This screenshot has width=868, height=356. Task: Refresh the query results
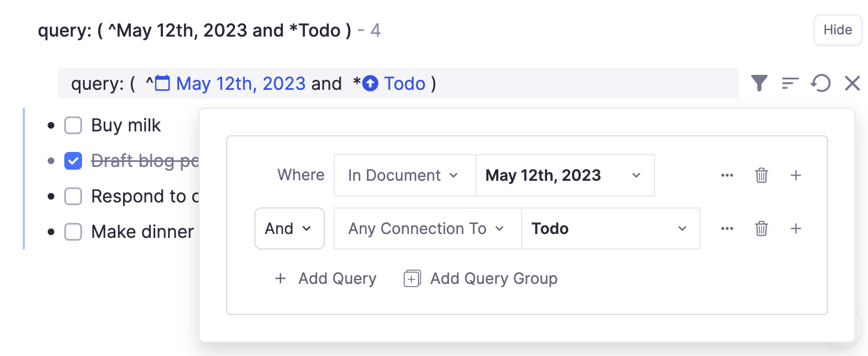(x=821, y=84)
